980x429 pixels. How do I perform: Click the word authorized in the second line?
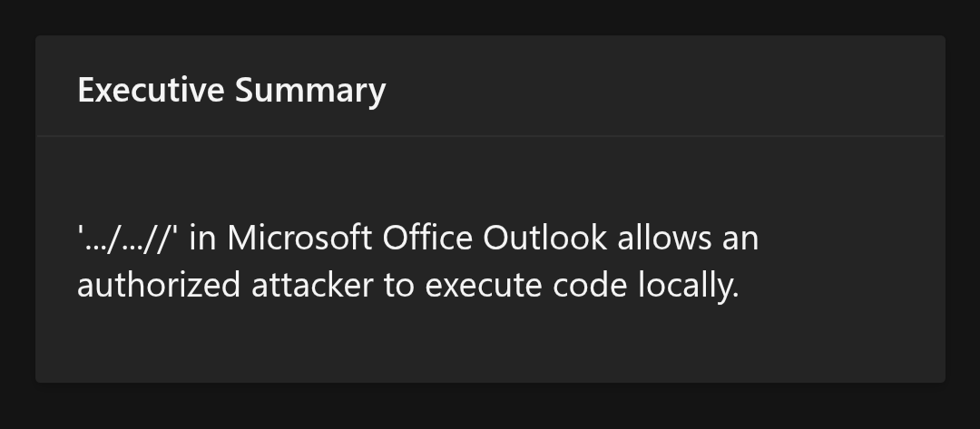pyautogui.click(x=159, y=286)
